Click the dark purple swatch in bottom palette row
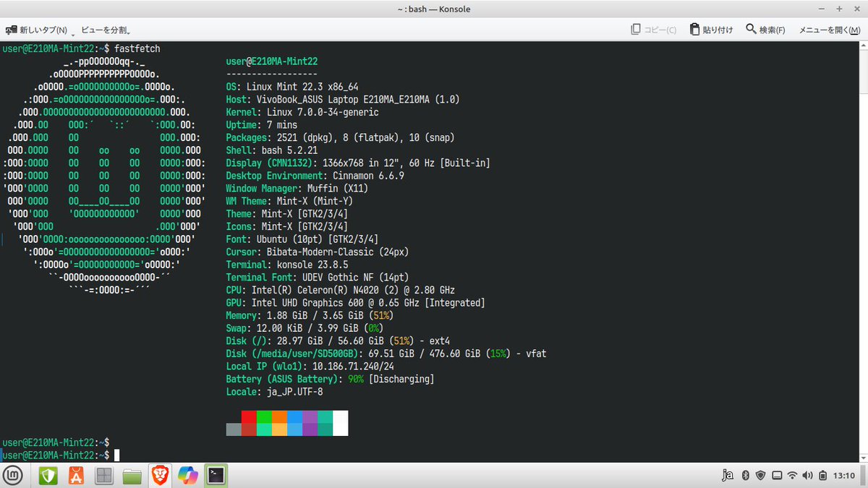 coord(310,429)
